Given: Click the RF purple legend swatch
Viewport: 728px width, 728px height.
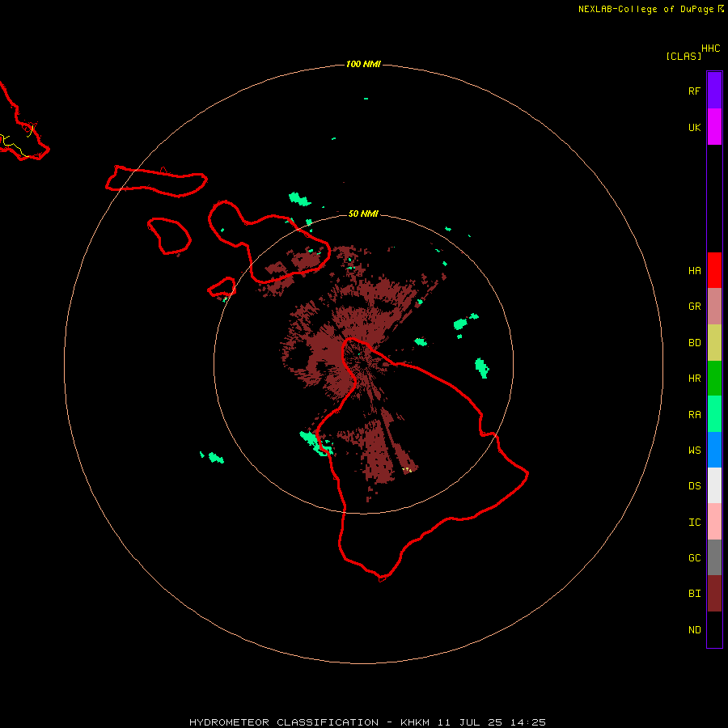Looking at the screenshot, I should [714, 91].
